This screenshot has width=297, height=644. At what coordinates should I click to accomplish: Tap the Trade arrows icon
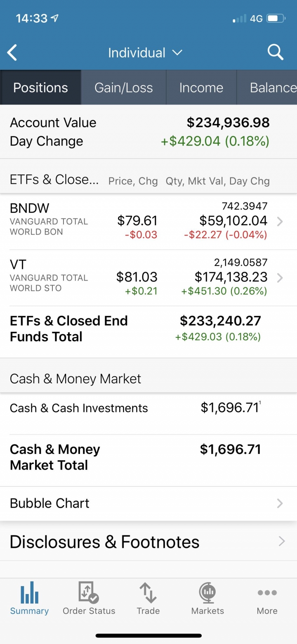pyautogui.click(x=148, y=593)
